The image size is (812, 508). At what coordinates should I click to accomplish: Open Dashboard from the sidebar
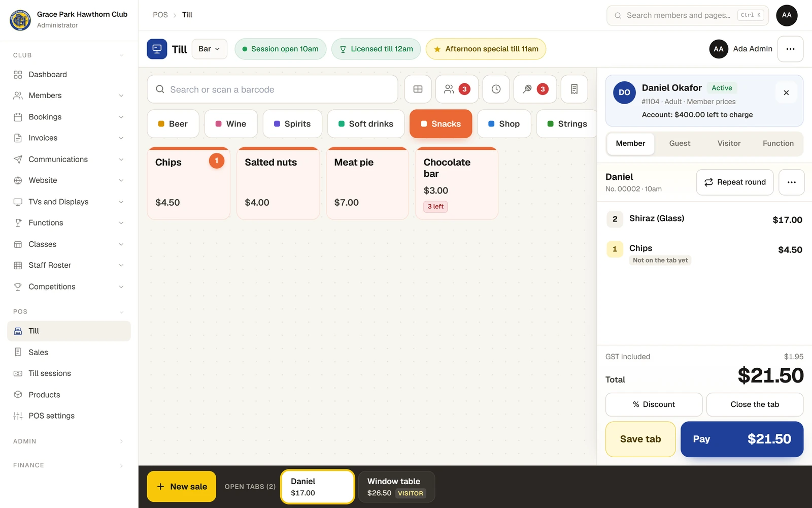coord(69,75)
